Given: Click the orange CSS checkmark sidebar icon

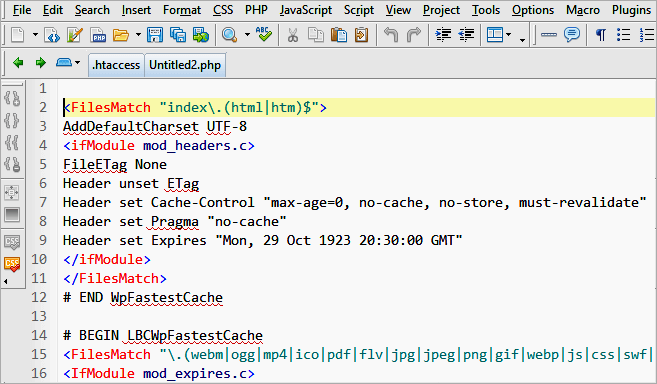Looking at the screenshot, I should click(12, 265).
